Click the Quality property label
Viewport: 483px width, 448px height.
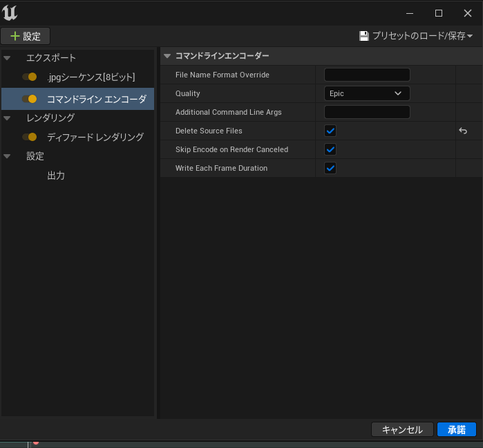coord(187,93)
